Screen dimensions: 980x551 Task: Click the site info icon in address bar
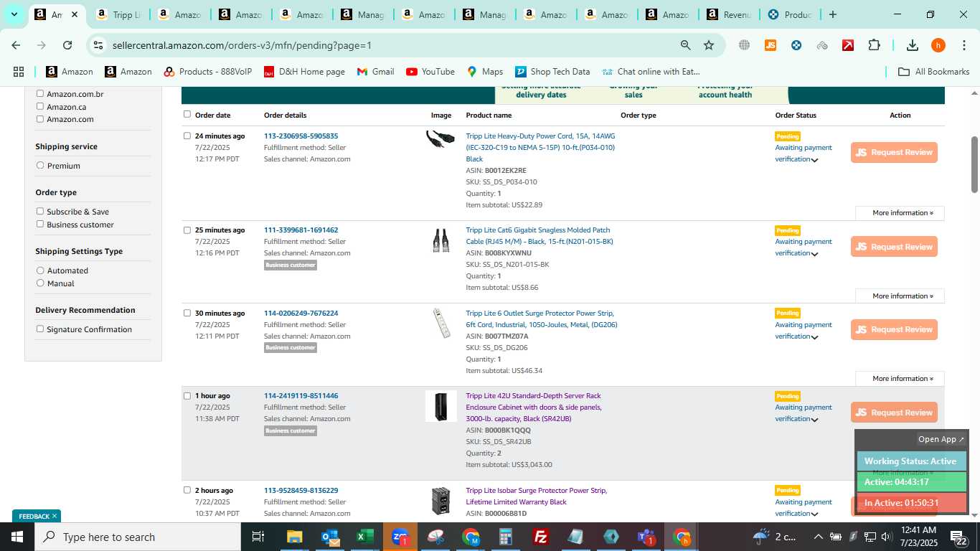pos(98,45)
